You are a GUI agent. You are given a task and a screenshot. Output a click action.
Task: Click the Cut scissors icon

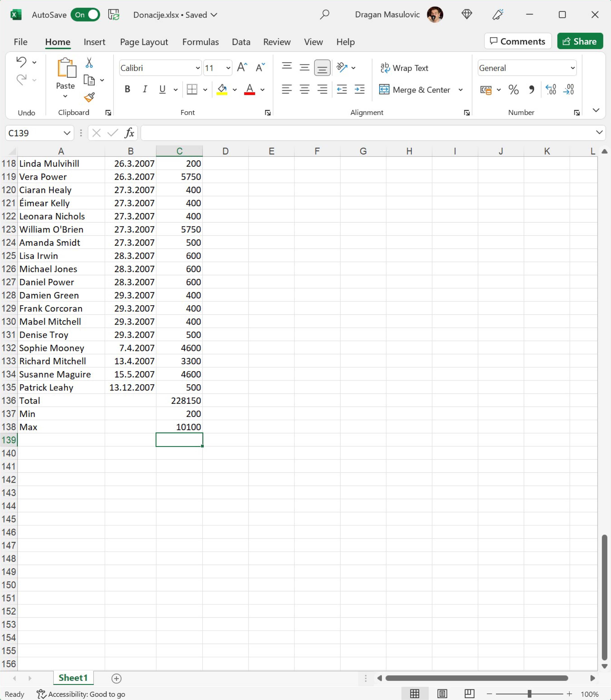89,63
